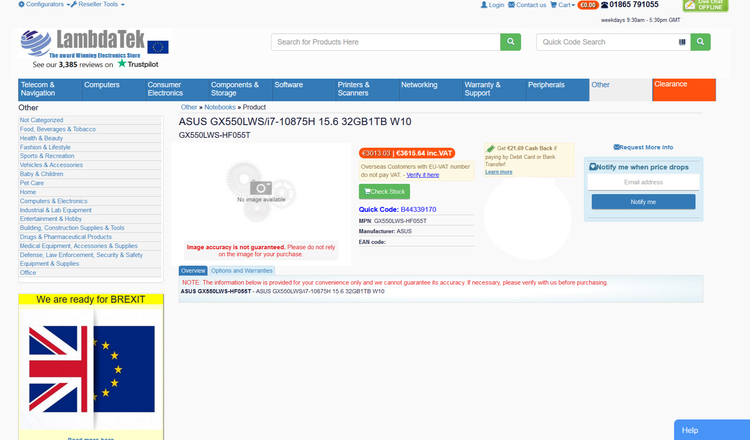This screenshot has width=750, height=440.
Task: Select Drugs & Pharmaceutical Products category
Action: (x=66, y=237)
